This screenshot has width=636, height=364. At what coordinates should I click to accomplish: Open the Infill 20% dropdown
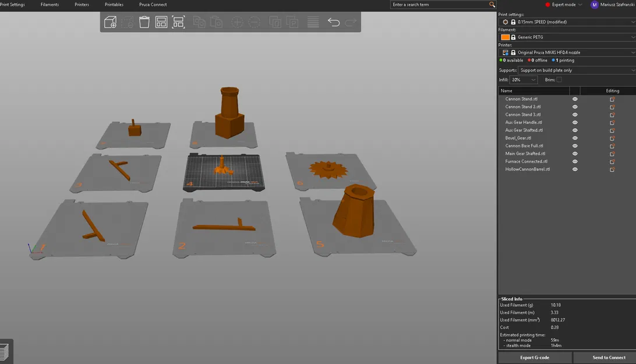523,80
